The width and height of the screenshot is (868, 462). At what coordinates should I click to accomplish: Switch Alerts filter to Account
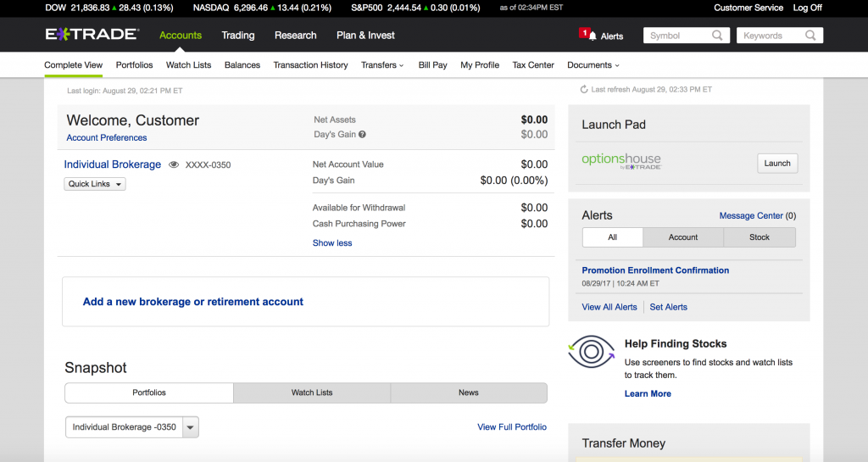683,237
